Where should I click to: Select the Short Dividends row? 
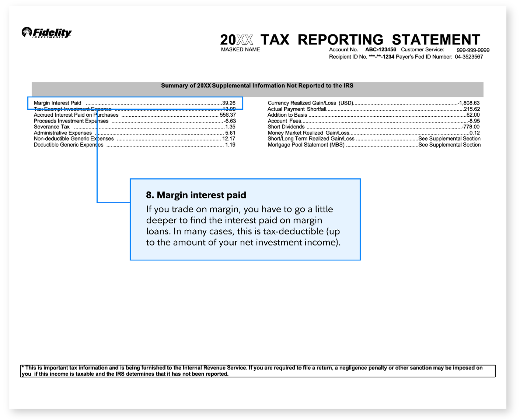[x=286, y=127]
